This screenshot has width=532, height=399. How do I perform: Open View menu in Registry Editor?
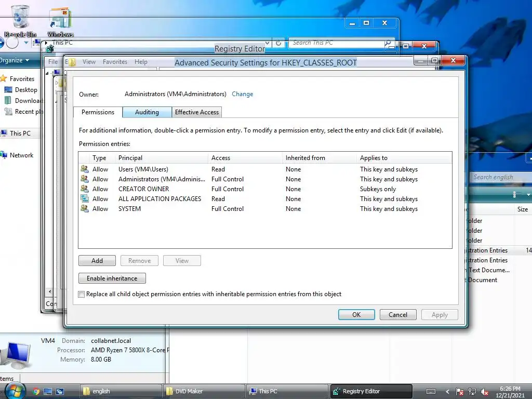pos(89,62)
